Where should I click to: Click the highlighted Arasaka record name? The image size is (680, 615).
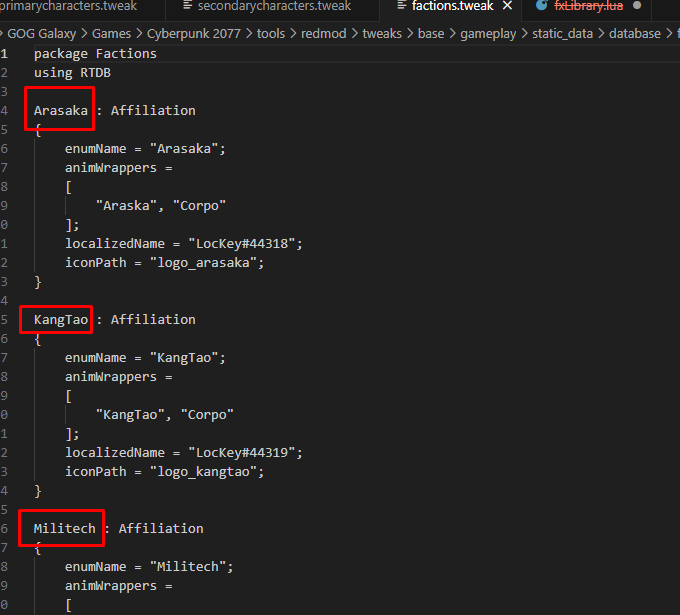click(61, 110)
